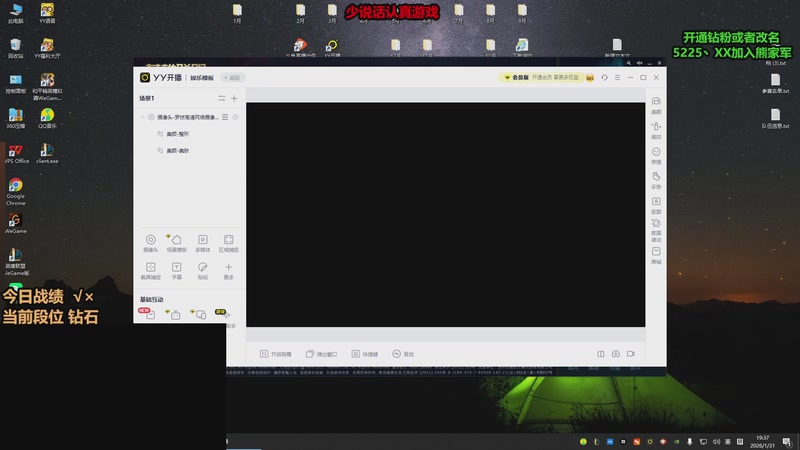Open the camera source options menu icon
The height and width of the screenshot is (450, 800).
[225, 117]
